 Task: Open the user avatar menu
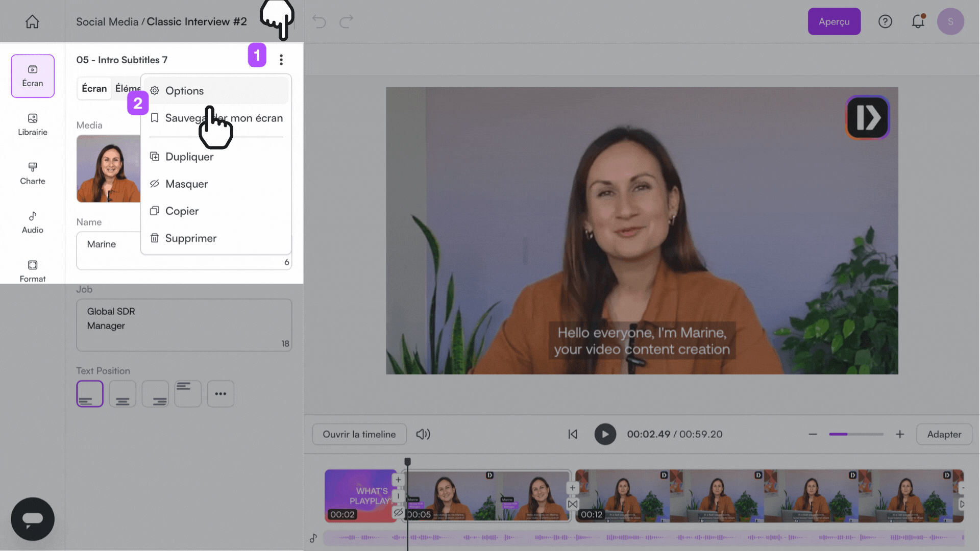[x=950, y=21]
